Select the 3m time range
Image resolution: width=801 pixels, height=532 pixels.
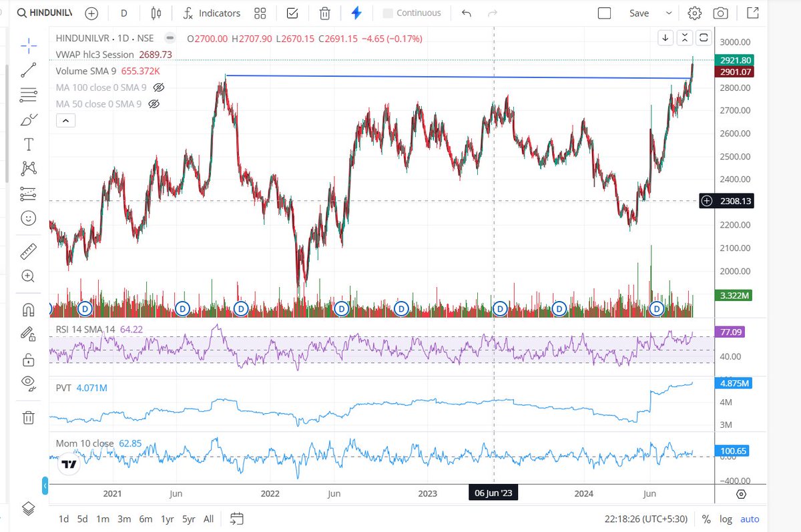coord(123,519)
